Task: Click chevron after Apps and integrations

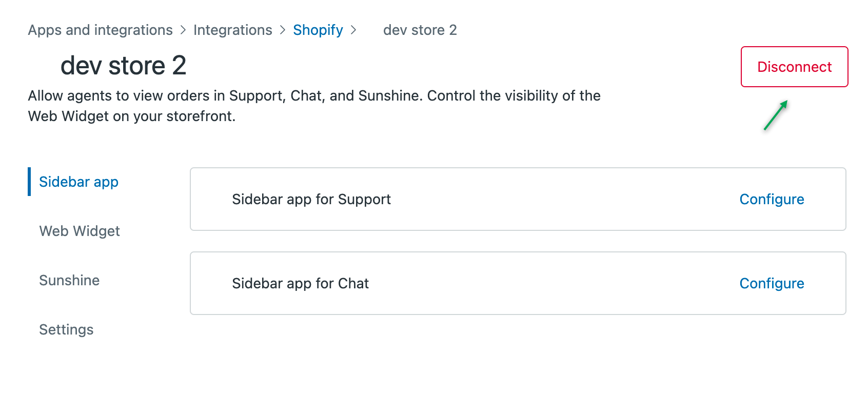Action: tap(183, 30)
